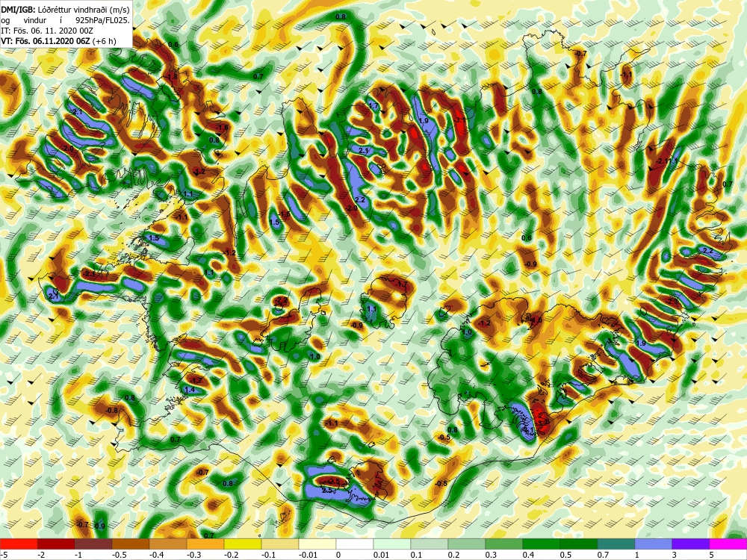Click legend label '-5'
This screenshot has width=747, height=560.
(x=3, y=555)
